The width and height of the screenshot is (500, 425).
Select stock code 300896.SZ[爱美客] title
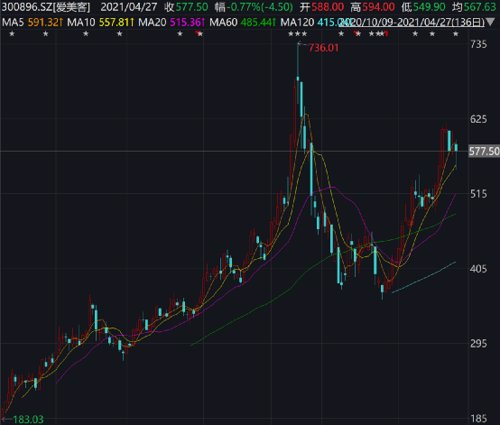pyautogui.click(x=46, y=7)
